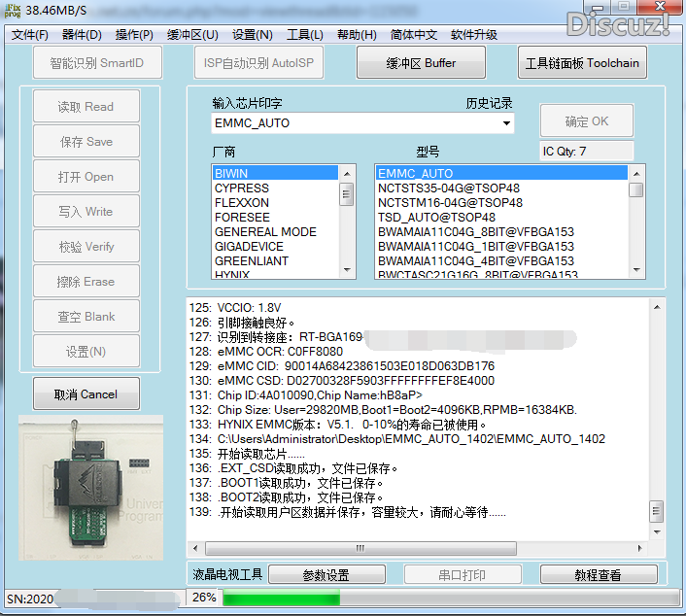Click ISP自动识别 AutoISP button

click(x=258, y=62)
